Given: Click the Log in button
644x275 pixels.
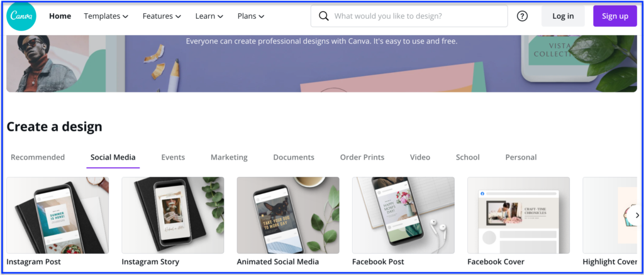Looking at the screenshot, I should click(x=563, y=16).
